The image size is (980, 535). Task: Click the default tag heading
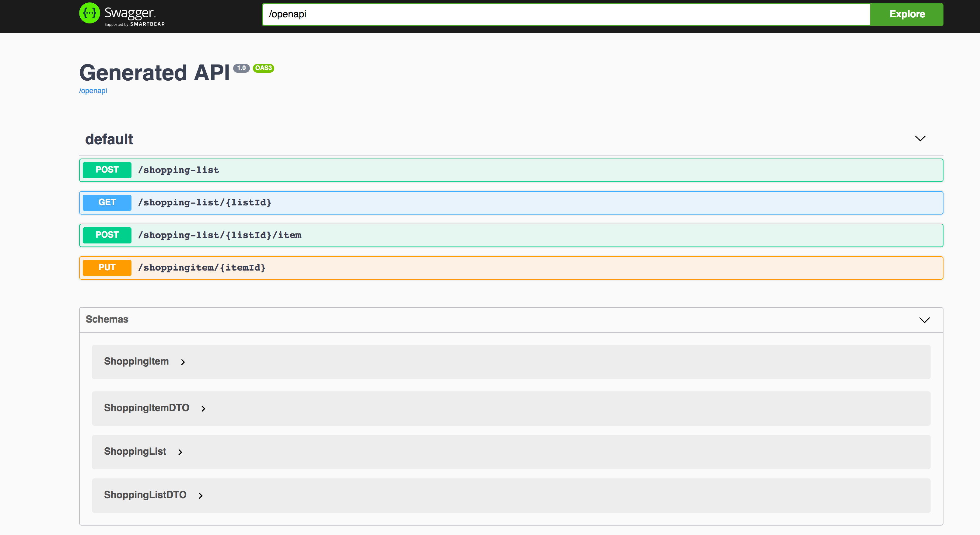[x=109, y=139]
